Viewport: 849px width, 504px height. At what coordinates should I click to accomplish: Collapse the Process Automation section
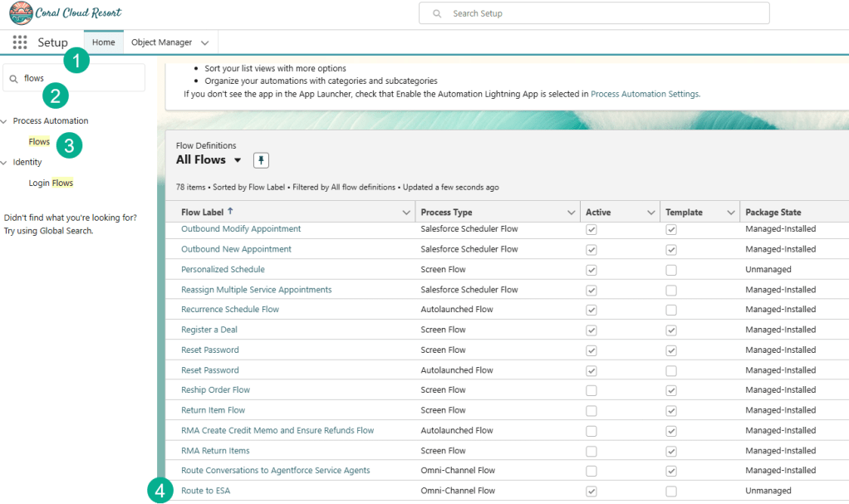5,121
